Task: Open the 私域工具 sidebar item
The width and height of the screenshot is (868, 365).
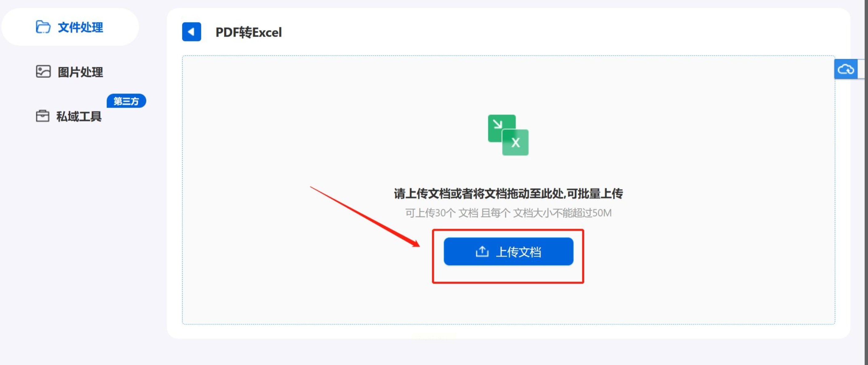Action: pos(70,116)
